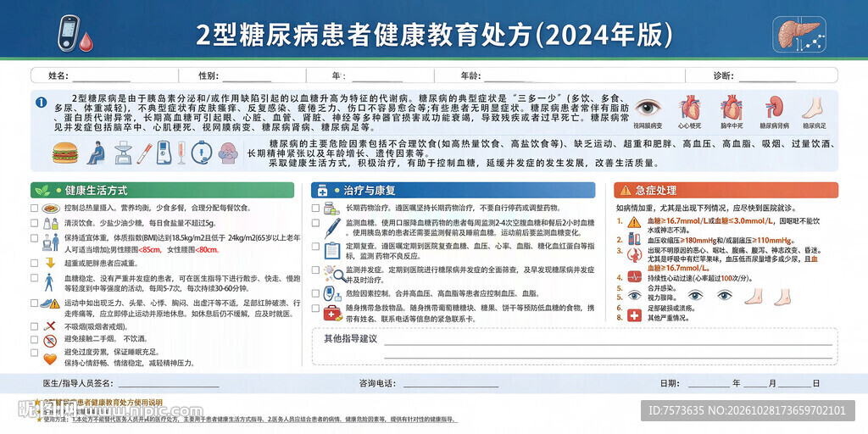Image resolution: width=868 pixels, height=434 pixels.
Task: Click the 医生/指导人员签名 signature line
Action: tap(168, 386)
